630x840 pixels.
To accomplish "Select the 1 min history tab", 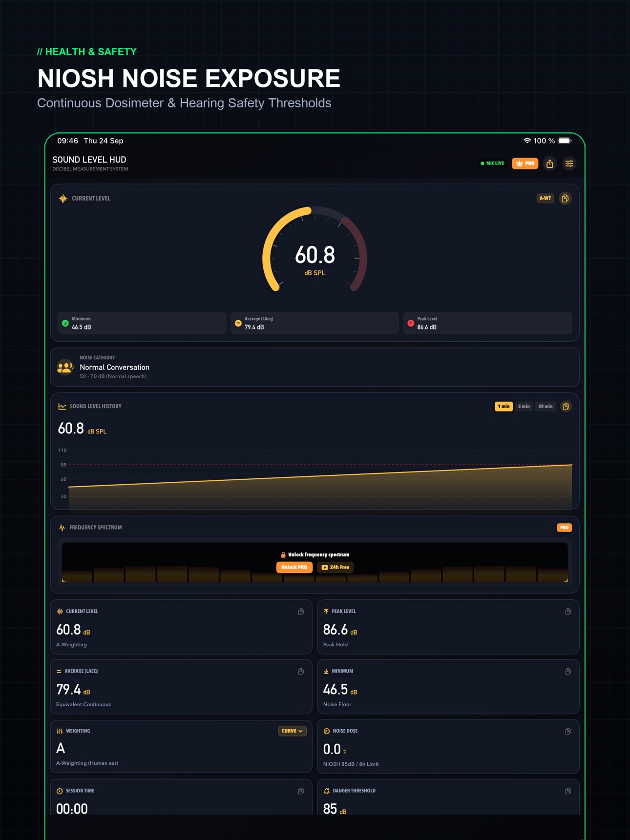I will (504, 406).
